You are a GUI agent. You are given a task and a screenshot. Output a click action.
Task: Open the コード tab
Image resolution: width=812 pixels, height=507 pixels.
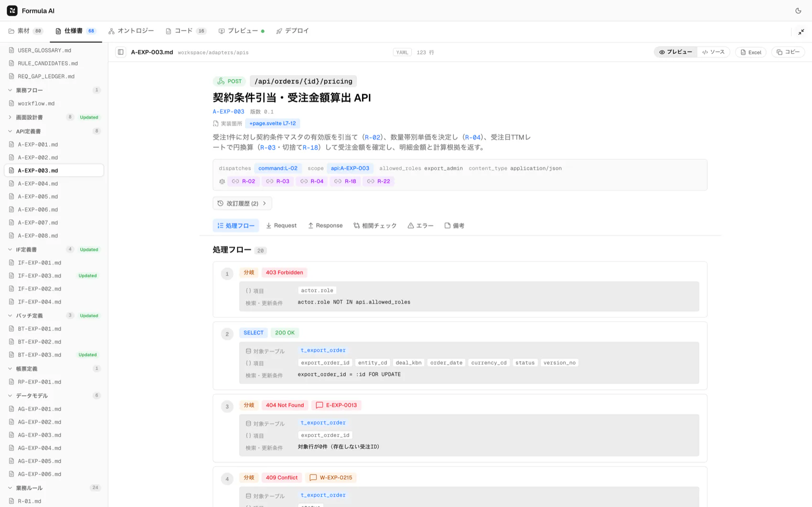(x=186, y=31)
